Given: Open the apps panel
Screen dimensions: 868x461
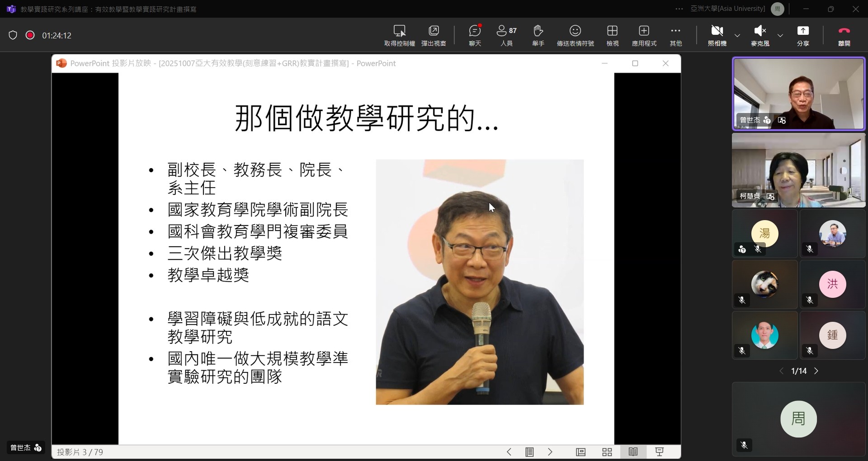Looking at the screenshot, I should coord(644,35).
